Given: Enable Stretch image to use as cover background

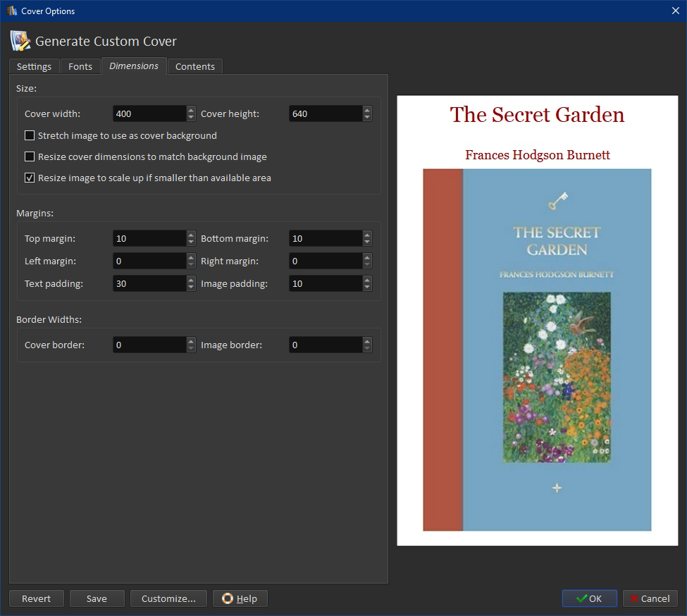Looking at the screenshot, I should click(30, 135).
